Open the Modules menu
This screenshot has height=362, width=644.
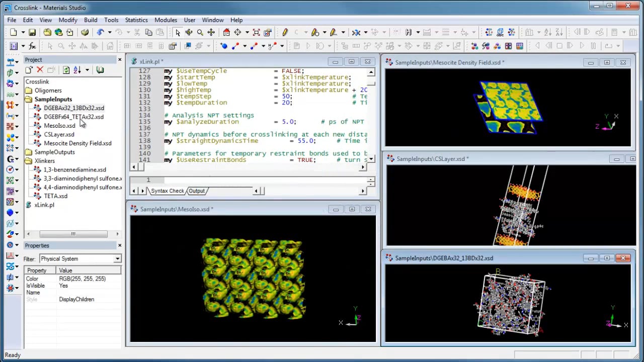click(x=166, y=20)
